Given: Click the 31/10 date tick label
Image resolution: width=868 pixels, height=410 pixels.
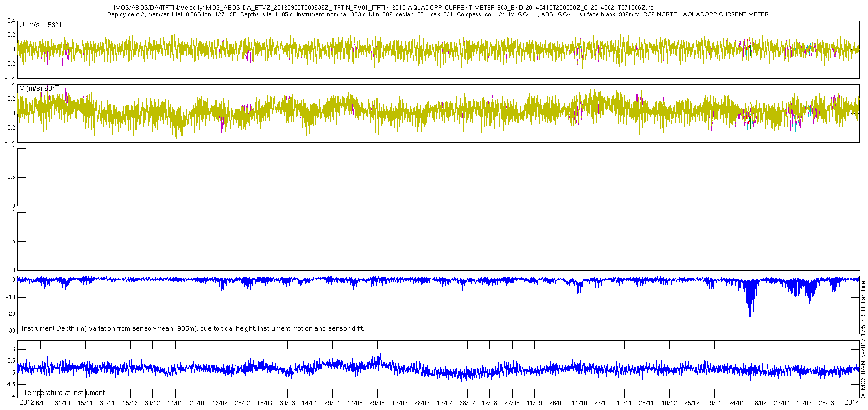Looking at the screenshot, I should [x=63, y=403].
